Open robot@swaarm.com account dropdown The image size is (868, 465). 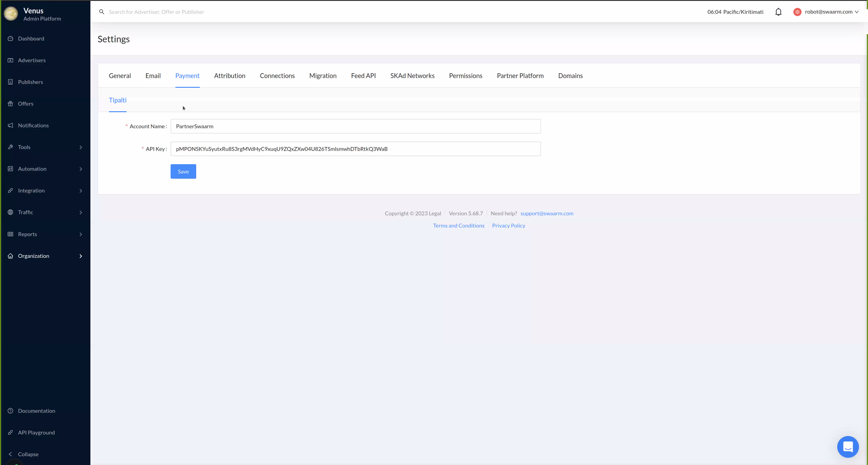[x=828, y=12]
